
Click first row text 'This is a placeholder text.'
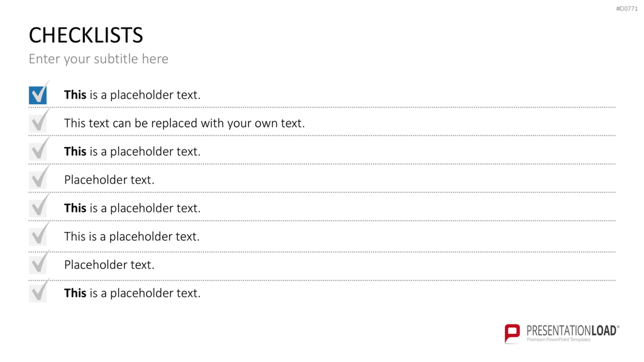(x=132, y=95)
